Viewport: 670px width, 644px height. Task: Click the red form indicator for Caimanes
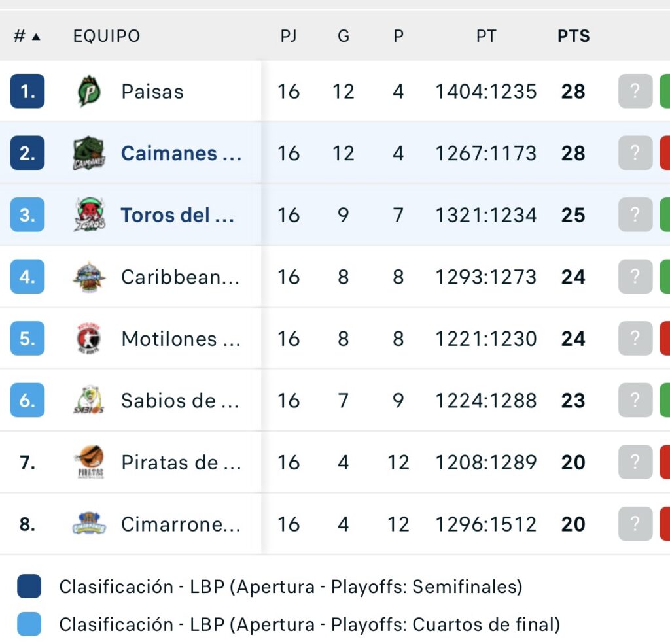pos(664,153)
